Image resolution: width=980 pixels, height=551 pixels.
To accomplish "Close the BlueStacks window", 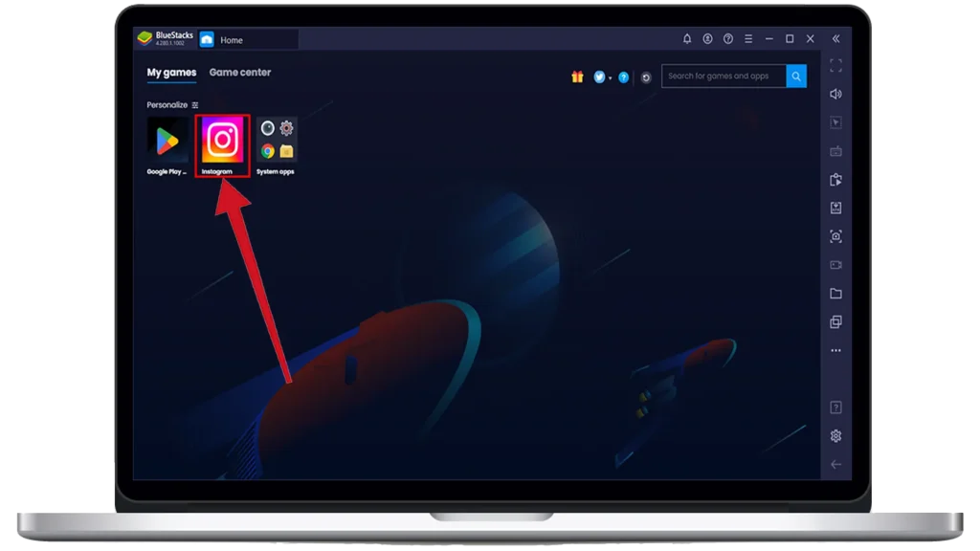I will 810,38.
